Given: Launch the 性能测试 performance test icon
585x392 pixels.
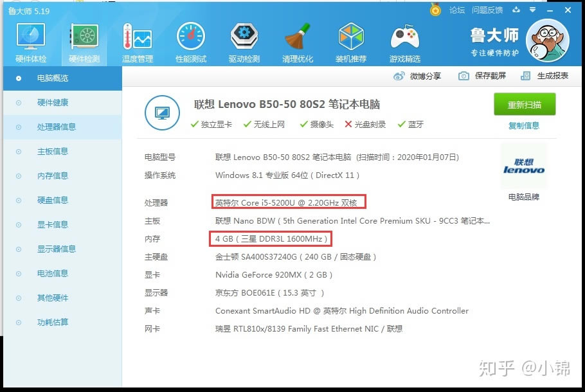Looking at the screenshot, I should (x=191, y=42).
